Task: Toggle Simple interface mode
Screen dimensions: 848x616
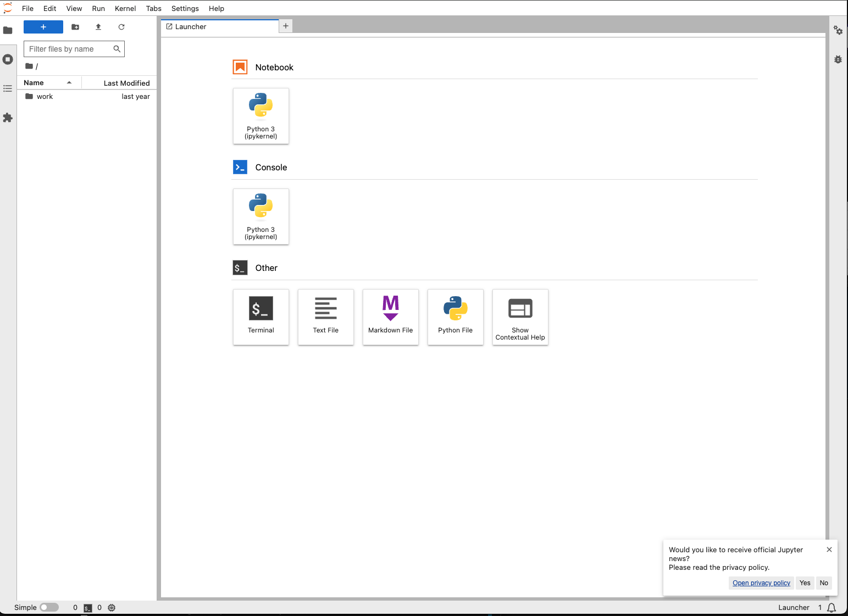Action: (49, 607)
